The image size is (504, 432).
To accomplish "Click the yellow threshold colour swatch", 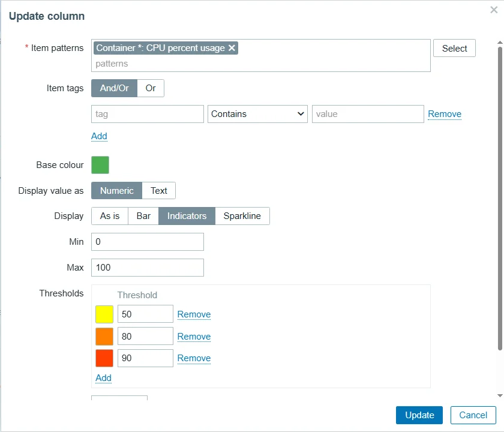I will (104, 314).
